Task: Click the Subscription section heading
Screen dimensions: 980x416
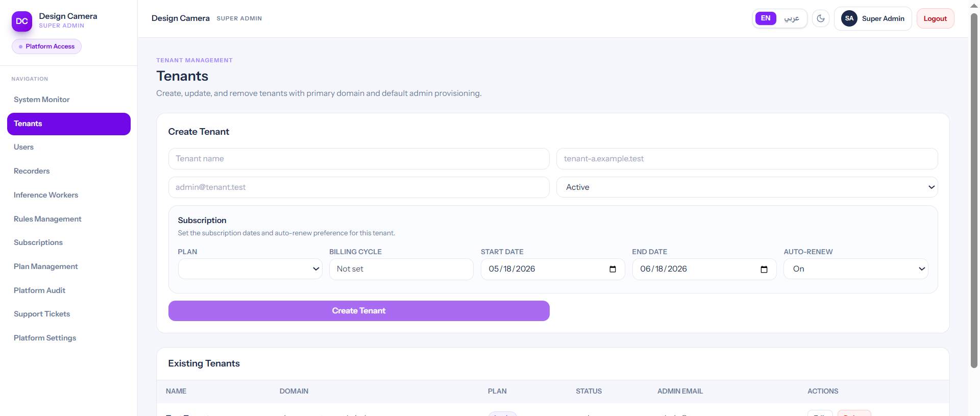Action: (202, 221)
